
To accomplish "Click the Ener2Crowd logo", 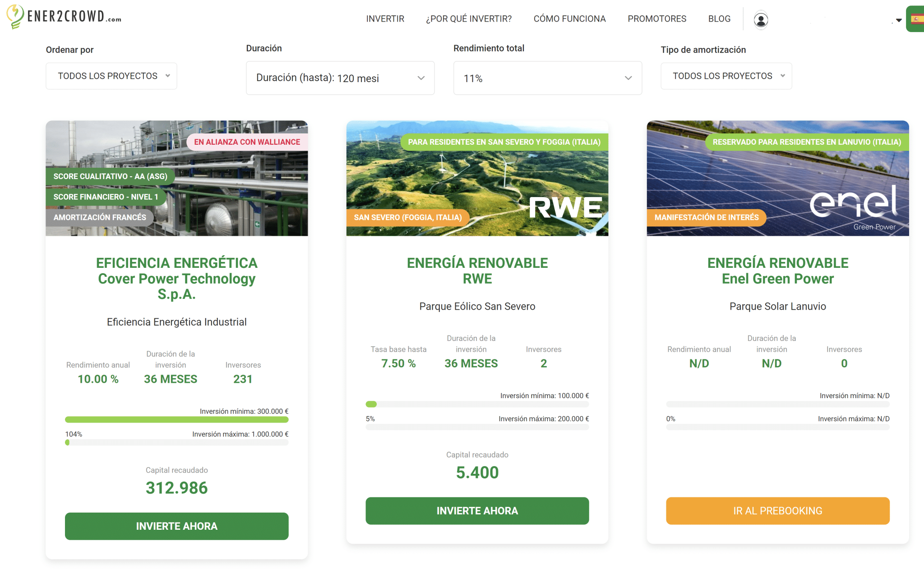I will pyautogui.click(x=64, y=16).
